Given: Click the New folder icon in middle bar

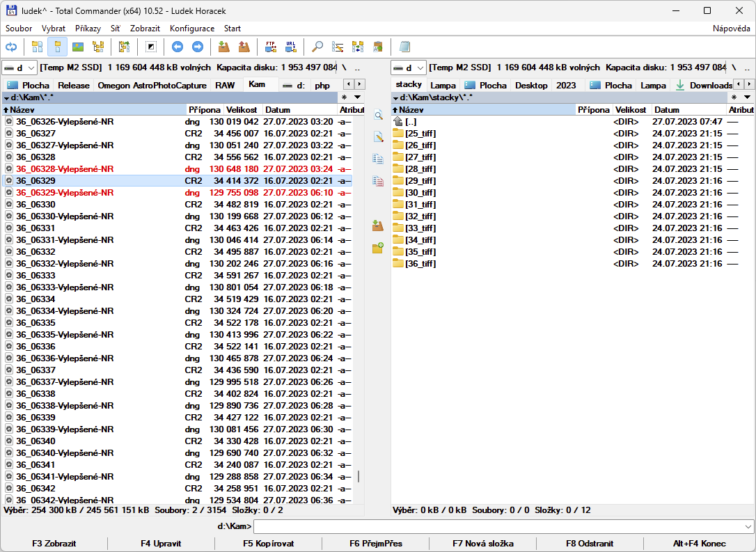Looking at the screenshot, I should click(x=378, y=248).
